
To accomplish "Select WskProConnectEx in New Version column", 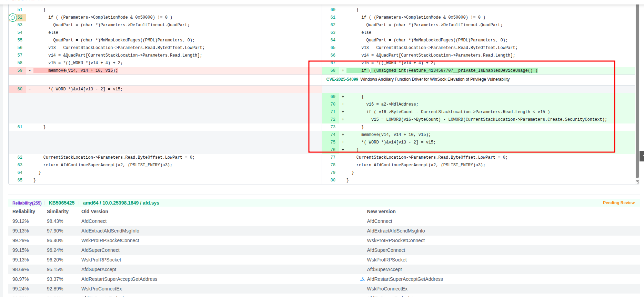I will click(387, 289).
